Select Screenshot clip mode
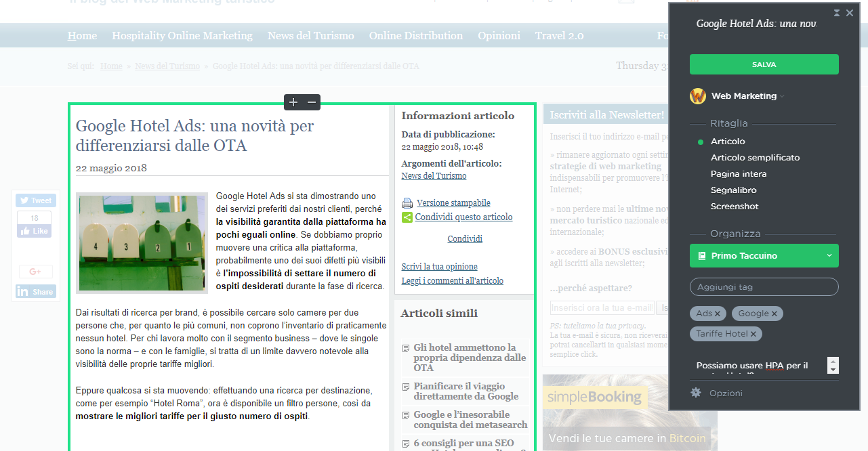This screenshot has width=868, height=451. [735, 207]
